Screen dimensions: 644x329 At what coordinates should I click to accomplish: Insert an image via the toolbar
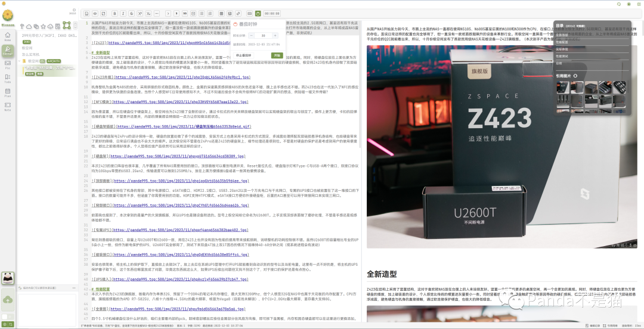[x=230, y=14]
